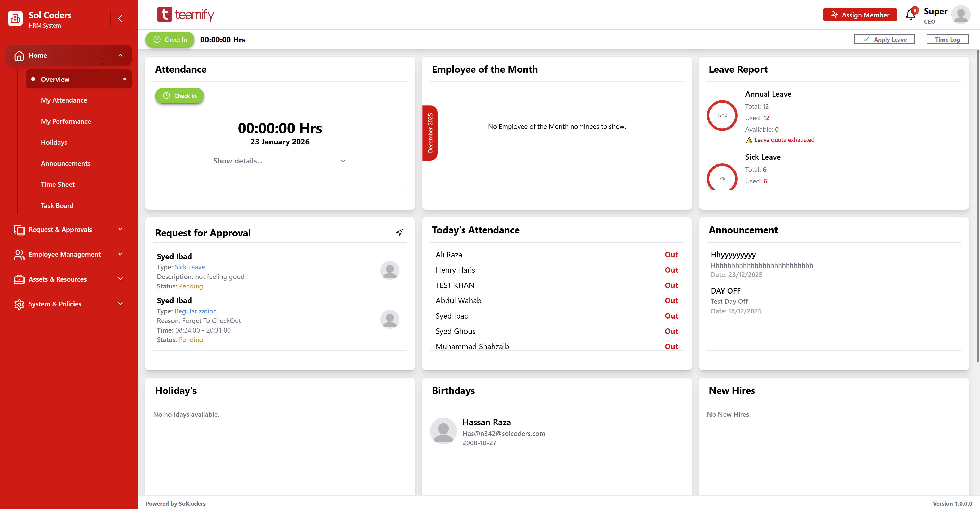Viewport: 980px width, 509px height.
Task: Open My Attendance page
Action: (64, 100)
